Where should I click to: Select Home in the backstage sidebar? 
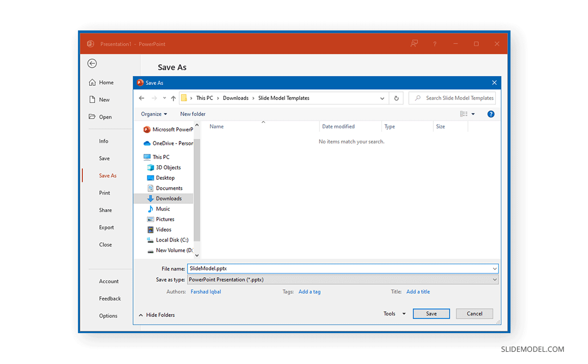point(104,82)
